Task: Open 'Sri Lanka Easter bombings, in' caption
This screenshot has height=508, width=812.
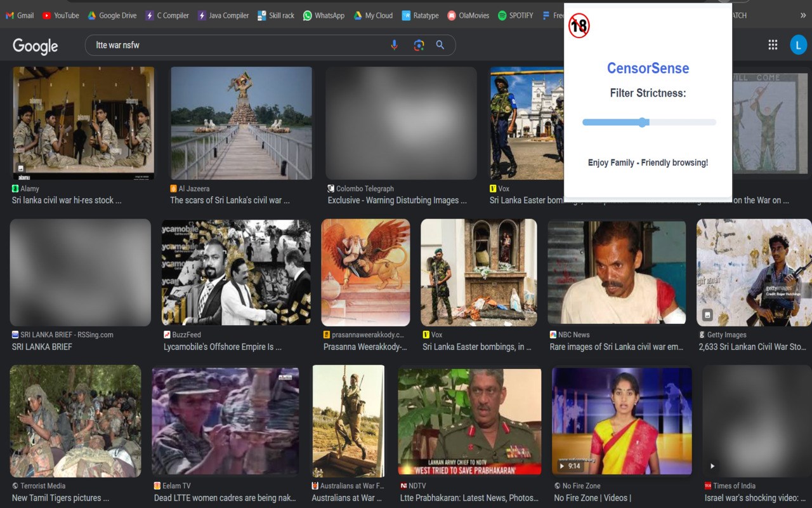Action: pyautogui.click(x=478, y=347)
